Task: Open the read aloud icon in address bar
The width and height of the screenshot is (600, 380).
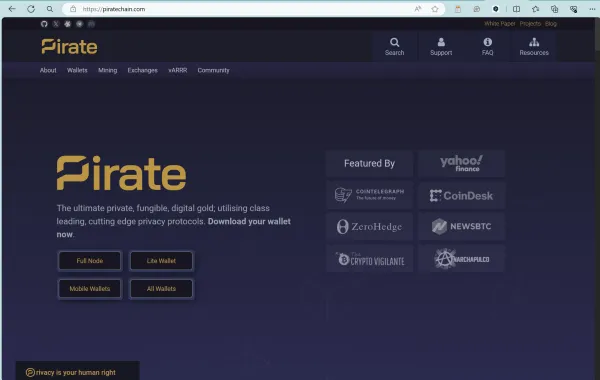Action: 418,9
